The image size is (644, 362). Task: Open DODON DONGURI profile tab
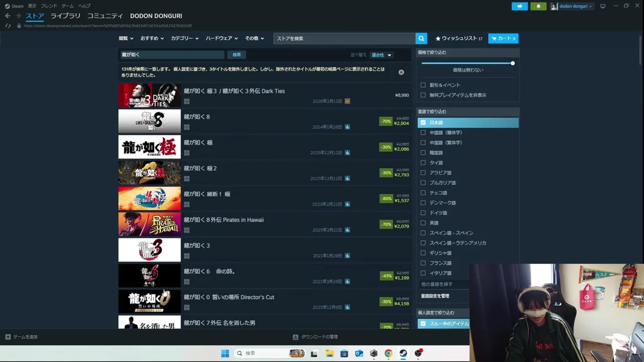156,16
